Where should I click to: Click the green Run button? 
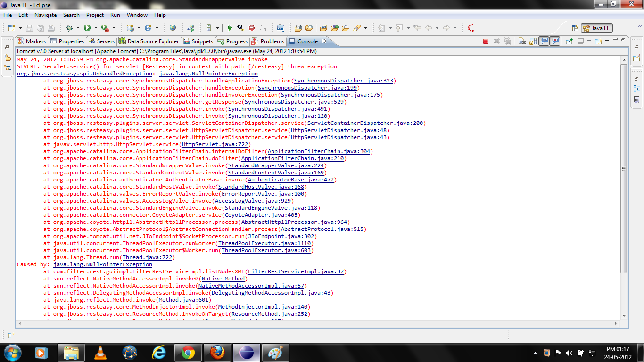pos(87,28)
